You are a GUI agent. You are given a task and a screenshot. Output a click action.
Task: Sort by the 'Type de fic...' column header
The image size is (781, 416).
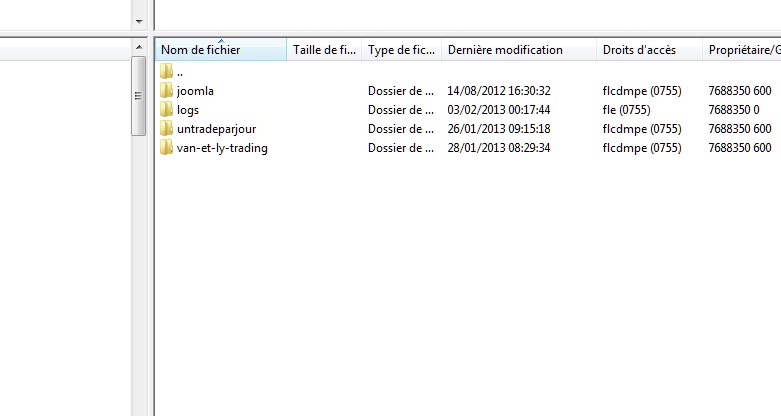(x=401, y=50)
